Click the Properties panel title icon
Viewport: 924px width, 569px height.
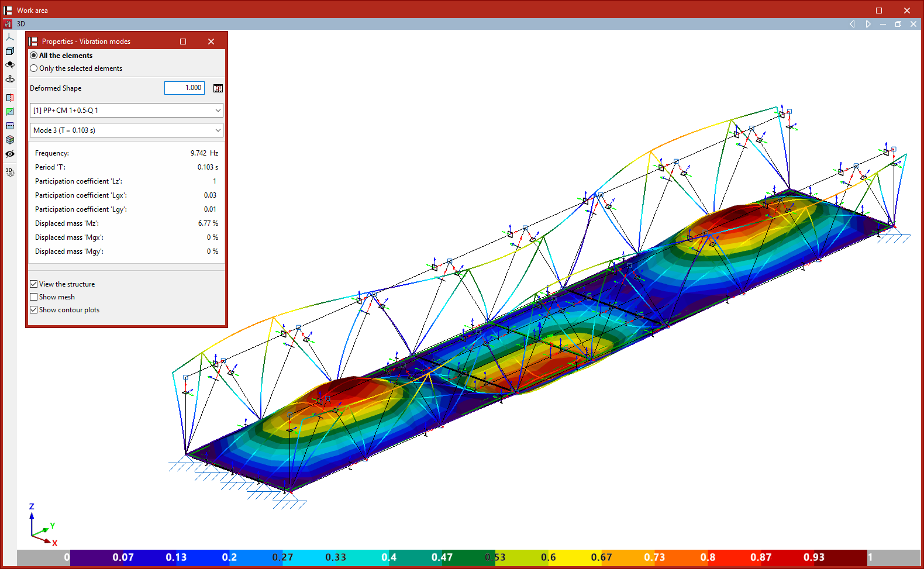tap(33, 42)
